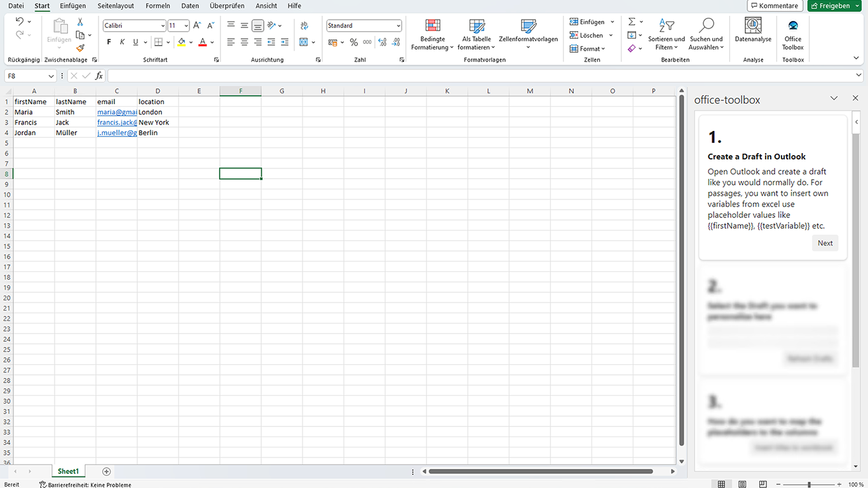Click the Next button in step 1
The width and height of the screenshot is (868, 488).
pos(825,243)
